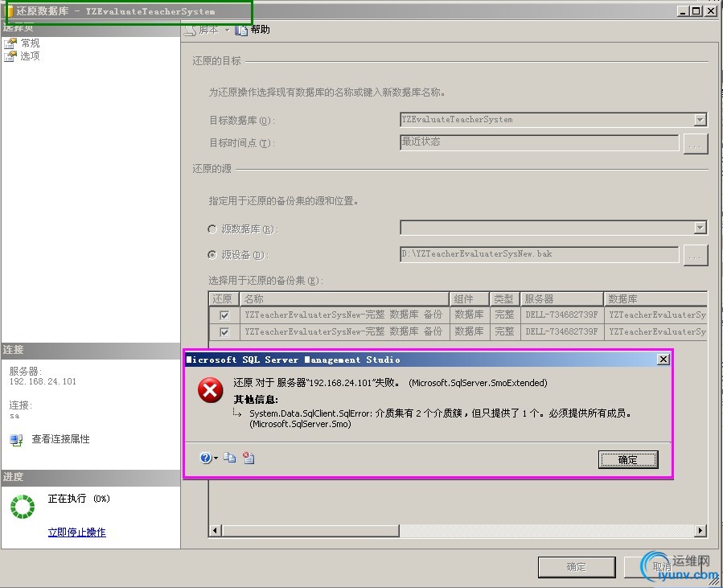Image resolution: width=723 pixels, height=588 pixels.
Task: Click 取消 at restore window bottom
Action: pyautogui.click(x=662, y=567)
